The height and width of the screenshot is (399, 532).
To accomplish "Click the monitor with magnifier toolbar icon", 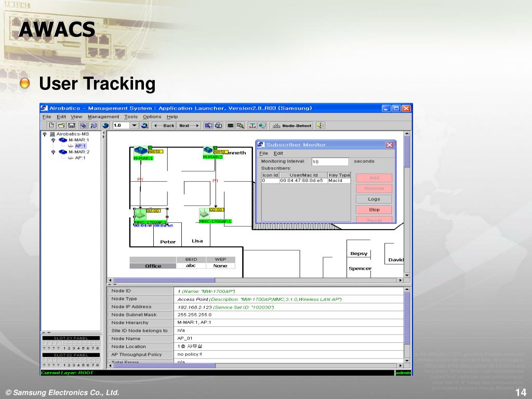I will pos(241,126).
